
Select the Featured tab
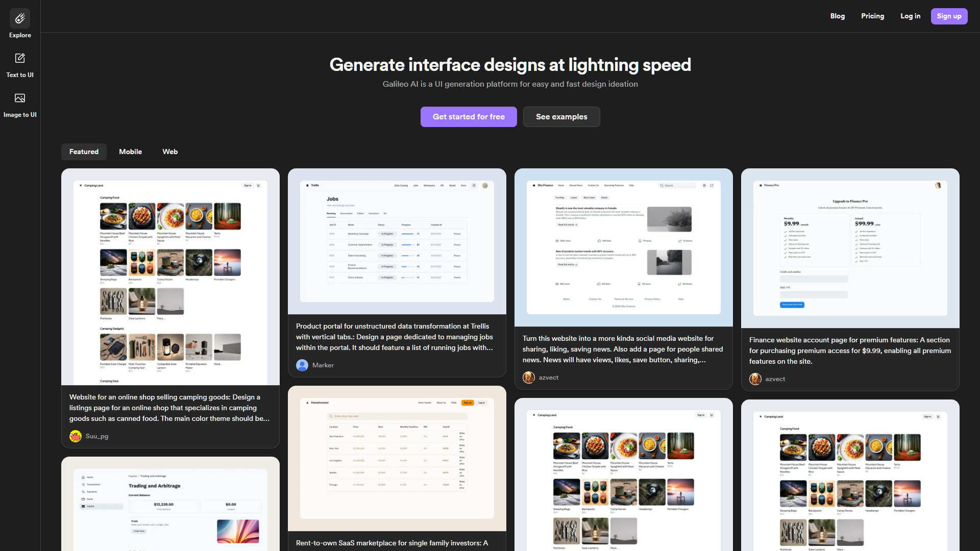(84, 152)
